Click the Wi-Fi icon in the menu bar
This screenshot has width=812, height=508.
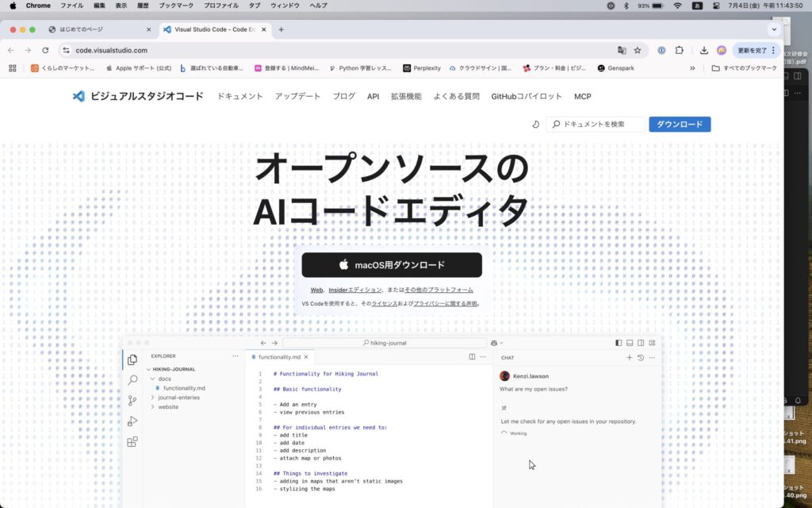[677, 6]
